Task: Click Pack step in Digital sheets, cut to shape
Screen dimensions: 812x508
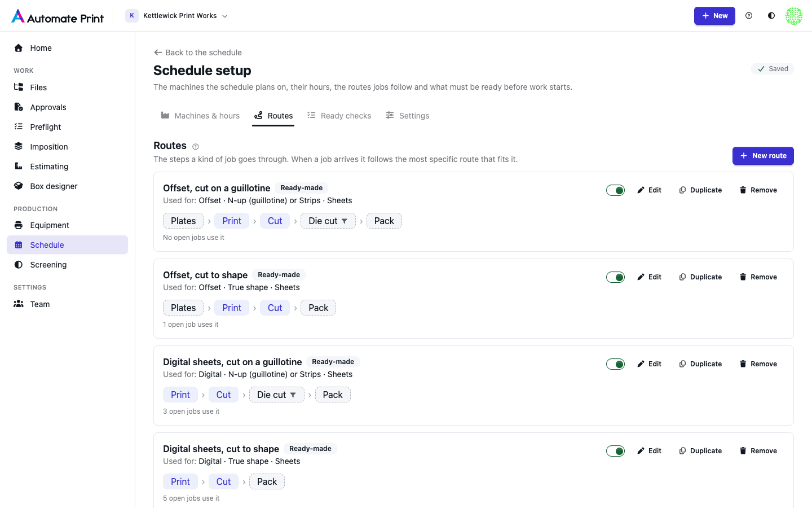Action: click(267, 481)
